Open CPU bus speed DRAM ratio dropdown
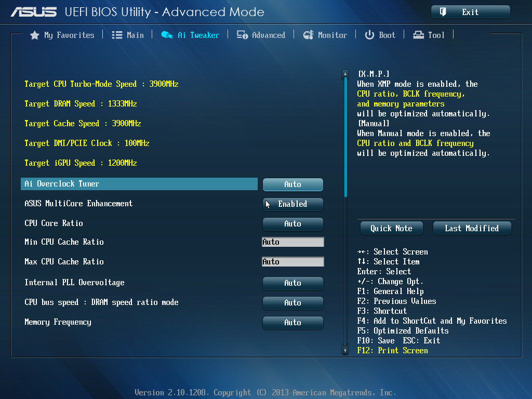 pyautogui.click(x=293, y=303)
